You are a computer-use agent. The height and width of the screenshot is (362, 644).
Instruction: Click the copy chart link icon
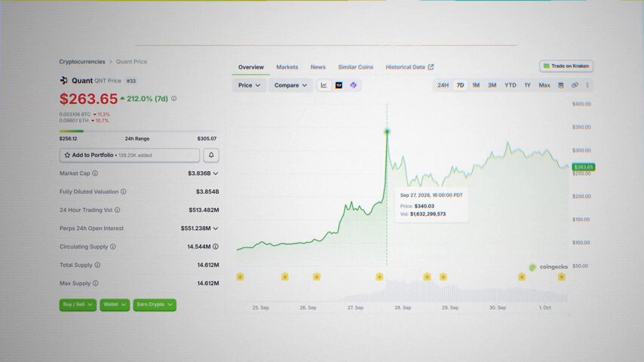[x=575, y=85]
